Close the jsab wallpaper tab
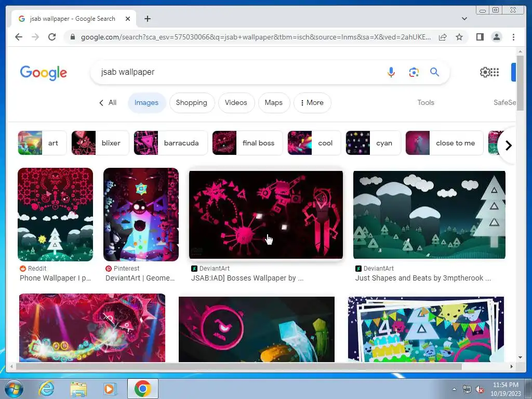 (x=128, y=19)
